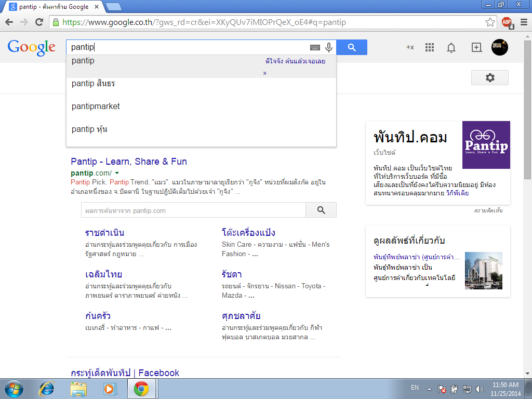Bookmark this page with the star icon

coord(490,22)
